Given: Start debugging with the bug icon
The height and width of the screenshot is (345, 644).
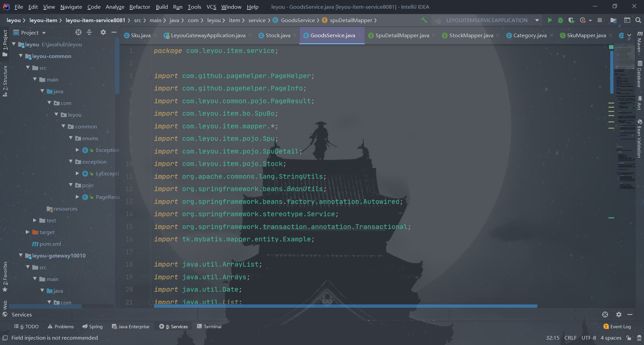Looking at the screenshot, I should (x=560, y=20).
